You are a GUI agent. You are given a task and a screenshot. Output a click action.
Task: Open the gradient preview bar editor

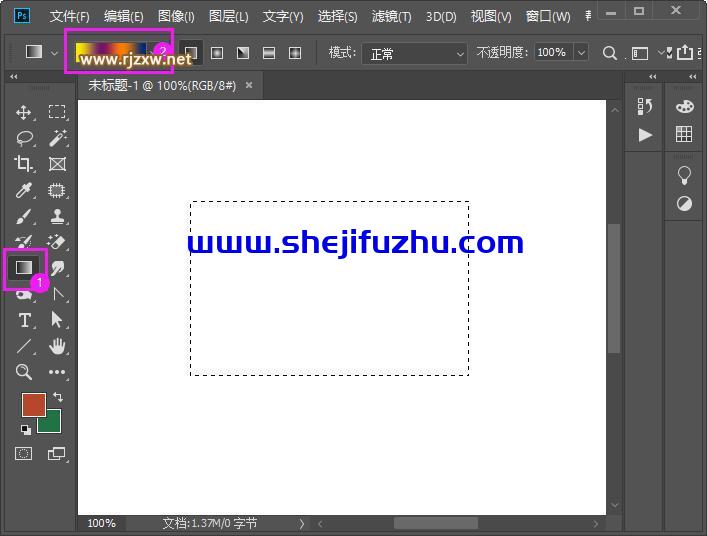[110, 53]
